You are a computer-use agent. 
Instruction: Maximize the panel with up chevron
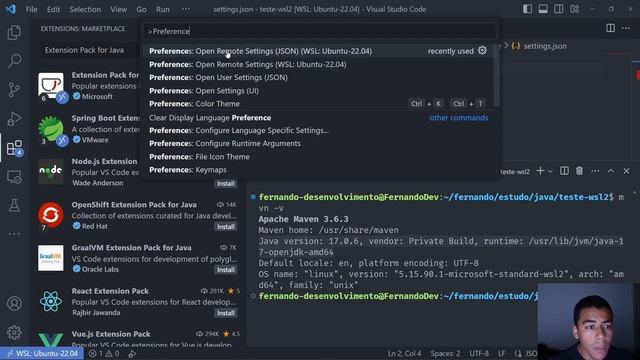click(x=611, y=171)
